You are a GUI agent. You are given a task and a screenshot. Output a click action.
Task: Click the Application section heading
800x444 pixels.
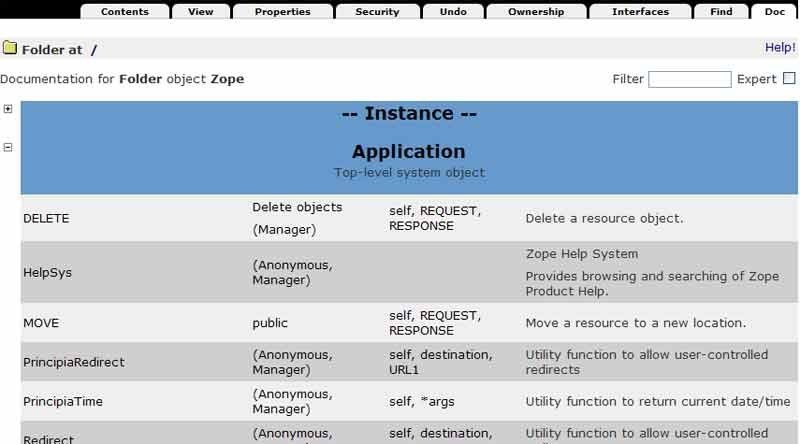(x=408, y=152)
